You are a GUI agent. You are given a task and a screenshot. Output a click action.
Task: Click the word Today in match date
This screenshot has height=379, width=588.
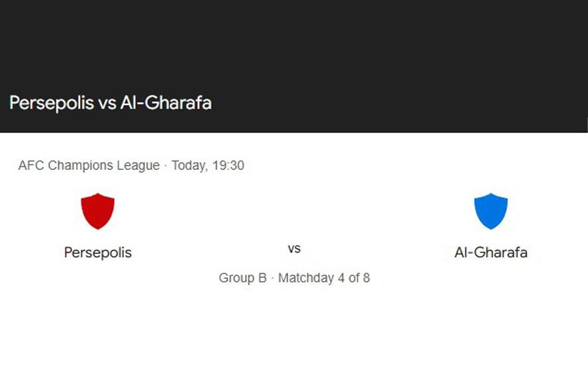click(187, 165)
